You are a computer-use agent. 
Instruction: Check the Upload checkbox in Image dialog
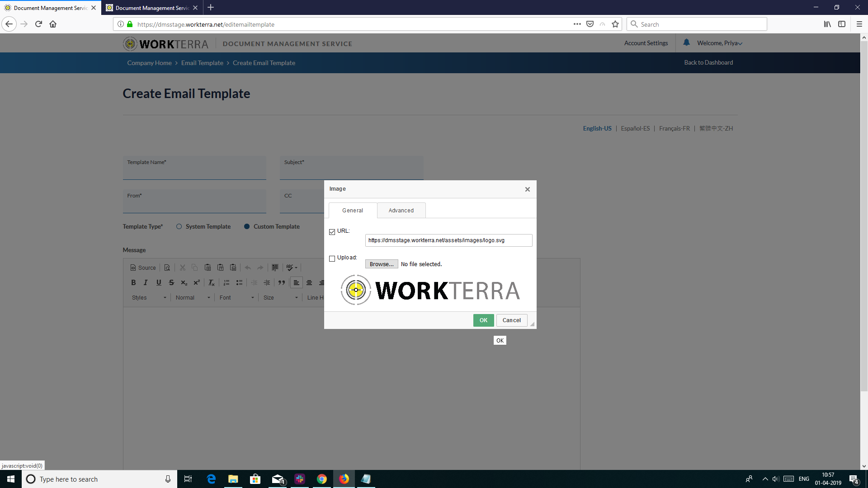click(x=332, y=258)
